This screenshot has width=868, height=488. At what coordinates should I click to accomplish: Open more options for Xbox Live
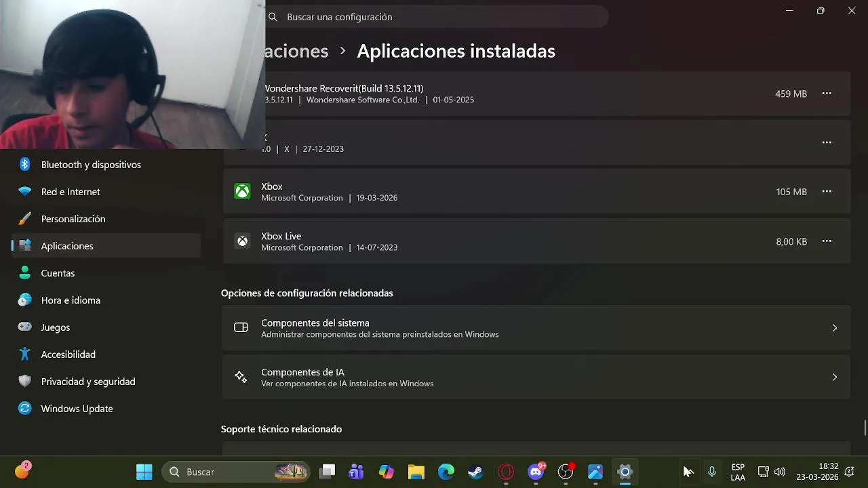pos(827,241)
